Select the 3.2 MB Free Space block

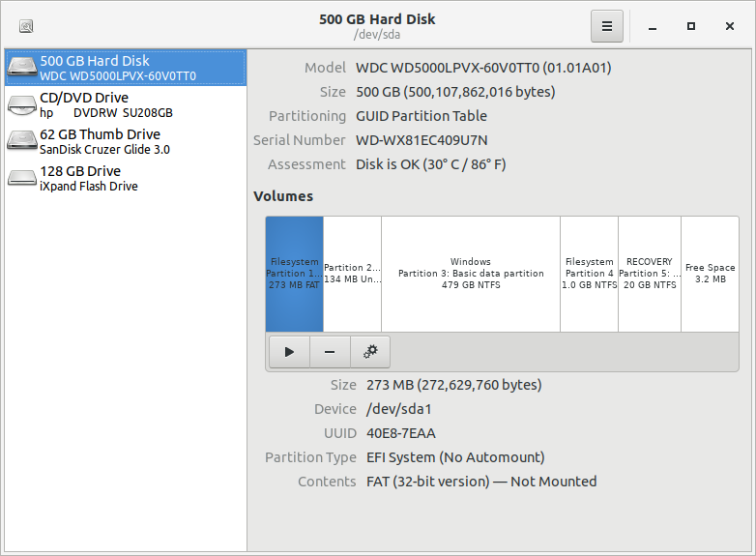(711, 274)
